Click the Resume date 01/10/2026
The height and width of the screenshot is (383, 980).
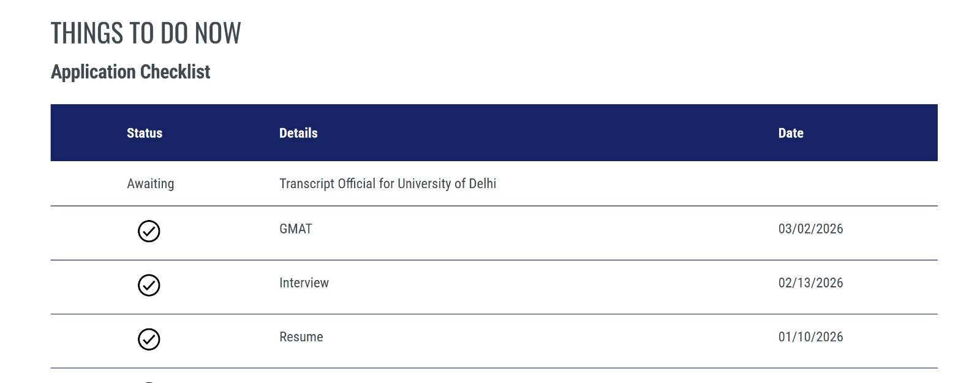pos(810,337)
